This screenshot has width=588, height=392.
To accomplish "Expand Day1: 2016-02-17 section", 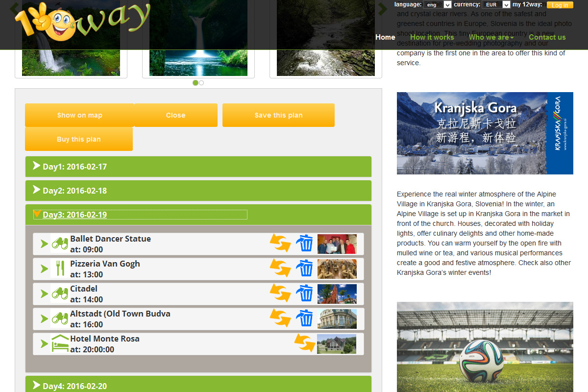I will 198,167.
